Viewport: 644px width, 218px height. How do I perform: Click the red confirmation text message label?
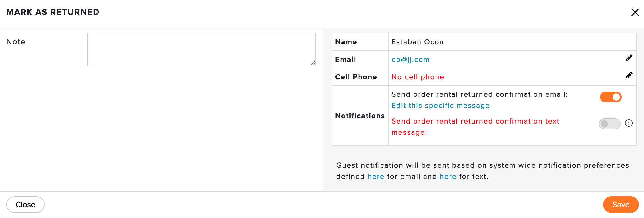pos(475,127)
